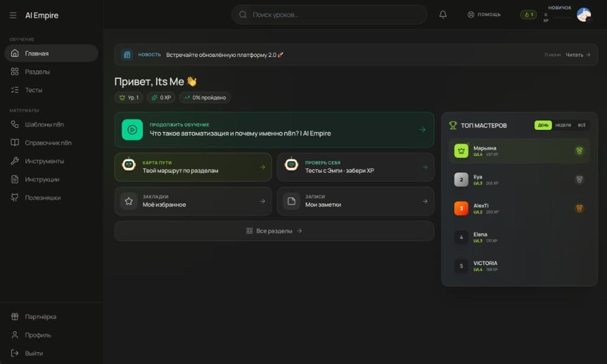The width and height of the screenshot is (607, 364).
Task: Click the 0 XP badge
Action: pos(161,98)
